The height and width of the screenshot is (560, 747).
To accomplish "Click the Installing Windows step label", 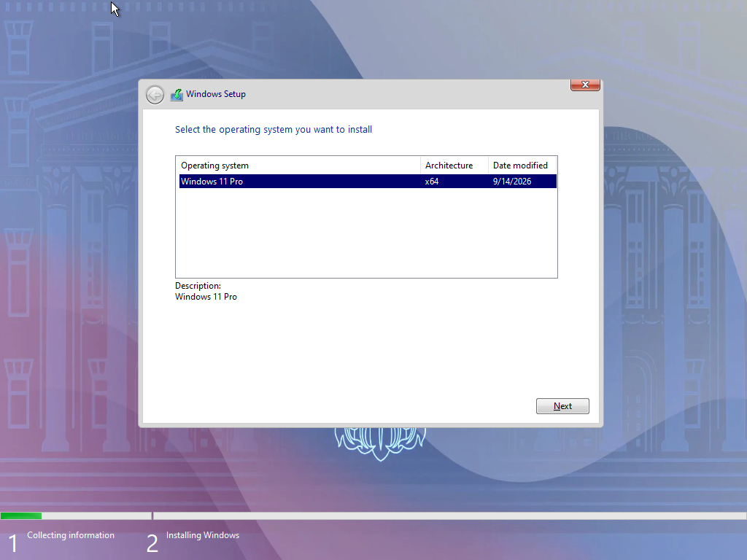I will pos(203,535).
